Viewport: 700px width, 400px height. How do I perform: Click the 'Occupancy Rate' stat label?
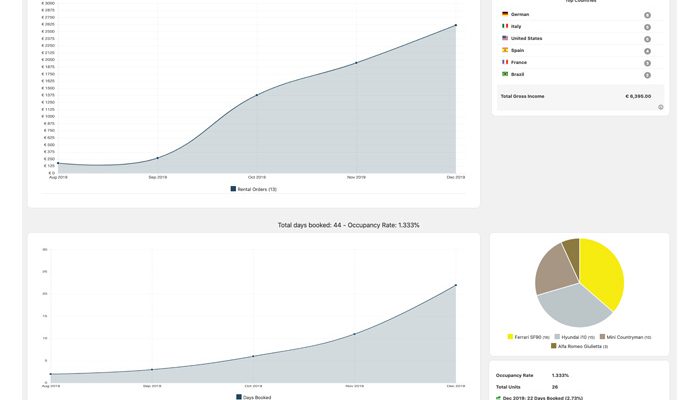(x=514, y=375)
